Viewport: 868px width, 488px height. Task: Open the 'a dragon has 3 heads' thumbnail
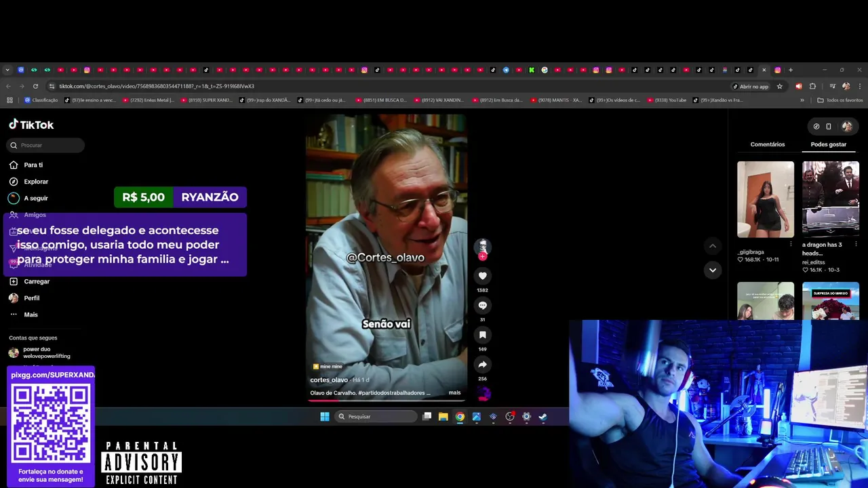[x=831, y=199]
